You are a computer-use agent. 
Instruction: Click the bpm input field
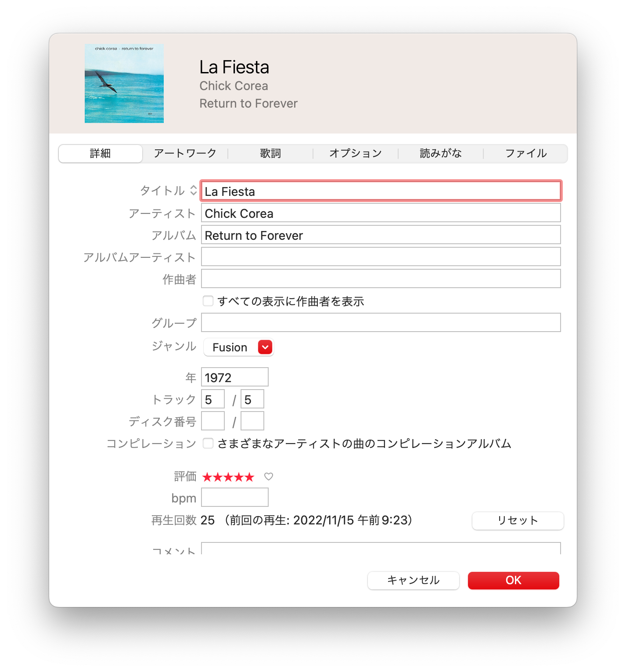pos(235,497)
